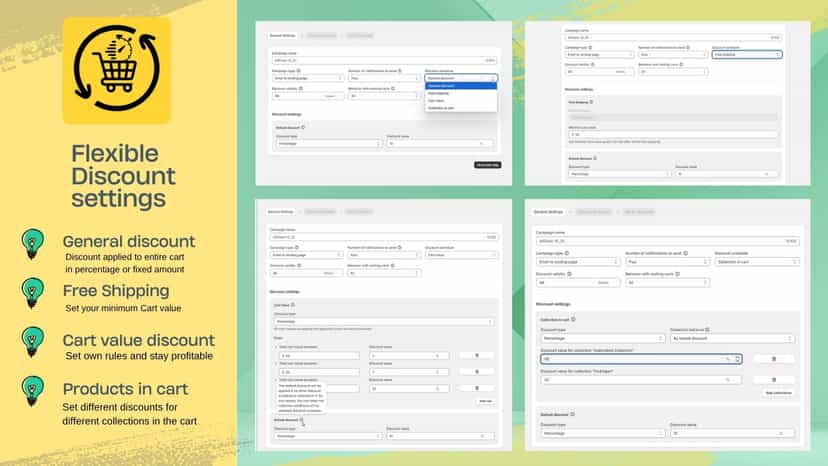This screenshot has height=466, width=828.
Task: Click Campaign name field in the panel with the open dropdown list
Action: (384, 61)
